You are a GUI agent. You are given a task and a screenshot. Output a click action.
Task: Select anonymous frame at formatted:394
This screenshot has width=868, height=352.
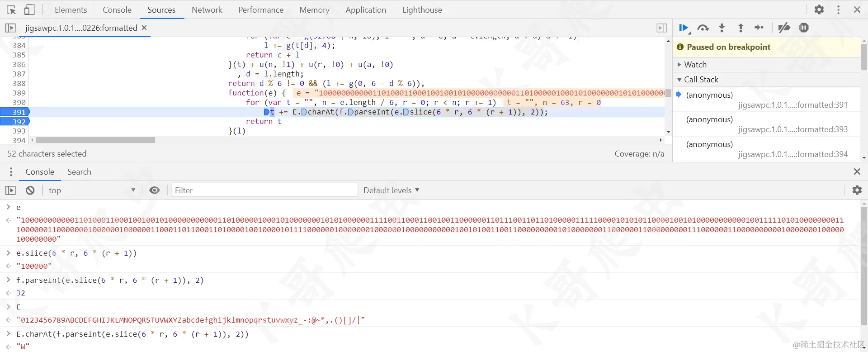click(766, 149)
